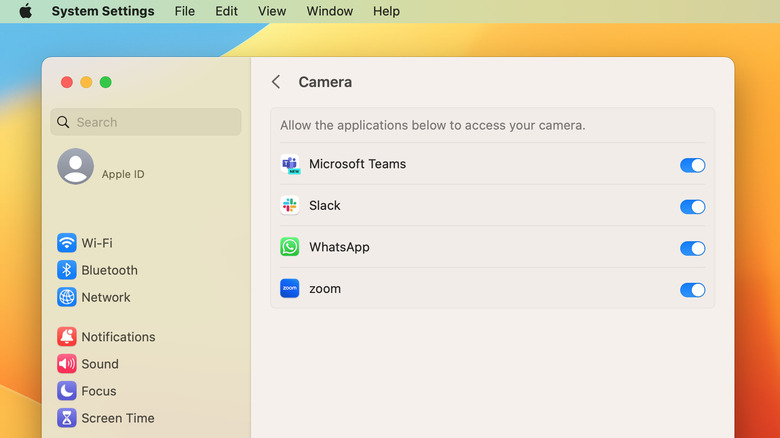Click the WhatsApp app icon
The height and width of the screenshot is (438, 780).
[x=290, y=247]
